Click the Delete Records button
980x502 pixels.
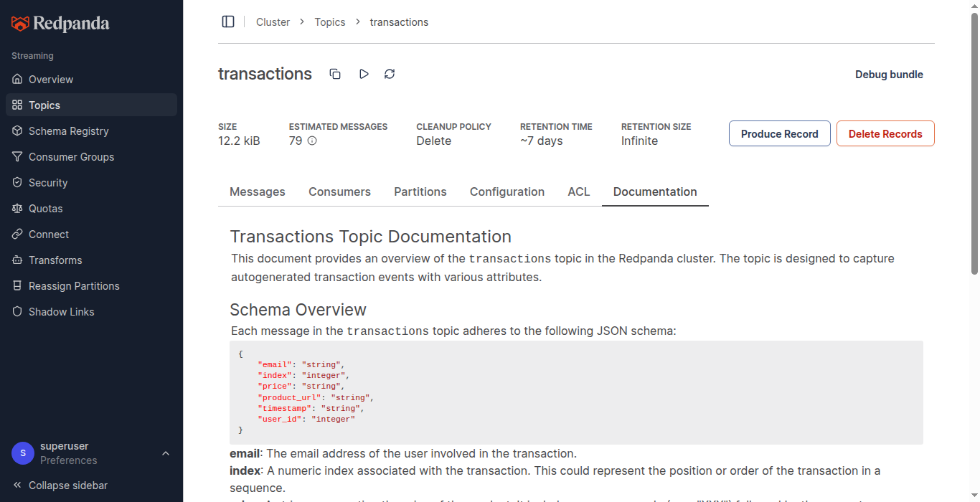pyautogui.click(x=885, y=133)
